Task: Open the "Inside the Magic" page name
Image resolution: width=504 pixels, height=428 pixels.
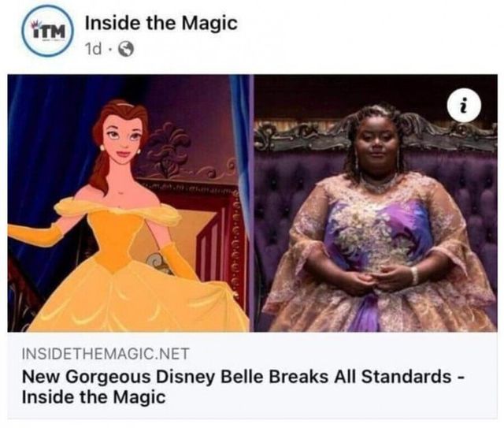Action: pos(161,23)
